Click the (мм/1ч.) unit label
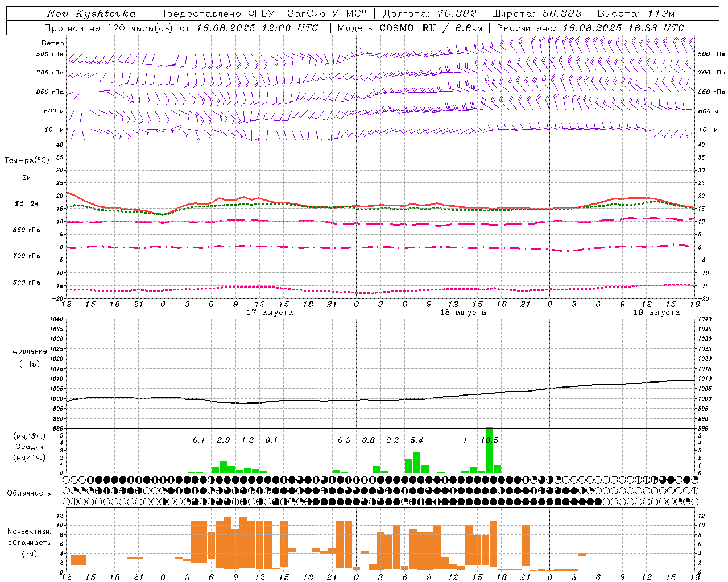Viewport: 728px width, 582px height. click(30, 458)
